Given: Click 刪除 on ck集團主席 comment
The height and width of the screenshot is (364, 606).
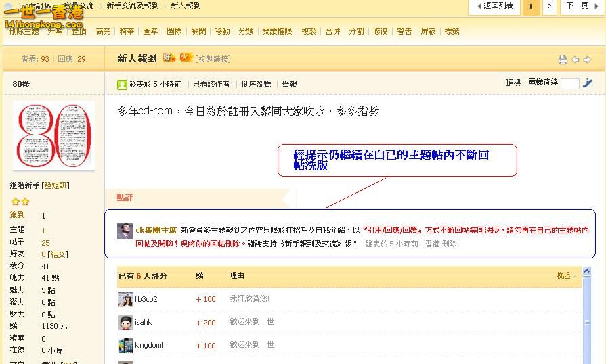Looking at the screenshot, I should pyautogui.click(x=450, y=244).
